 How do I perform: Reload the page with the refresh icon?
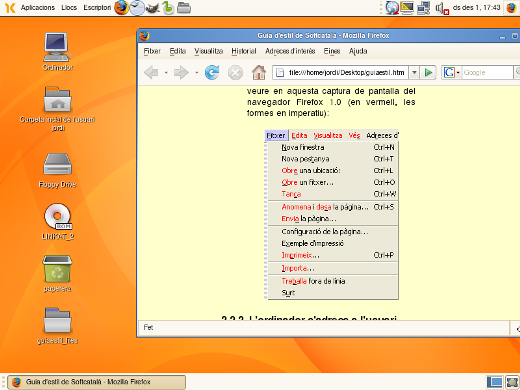point(212,72)
